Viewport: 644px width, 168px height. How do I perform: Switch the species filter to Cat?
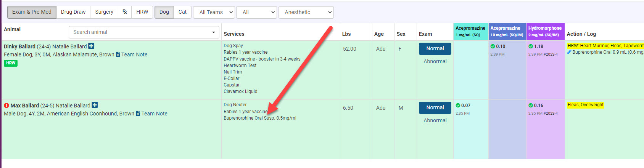pyautogui.click(x=182, y=12)
